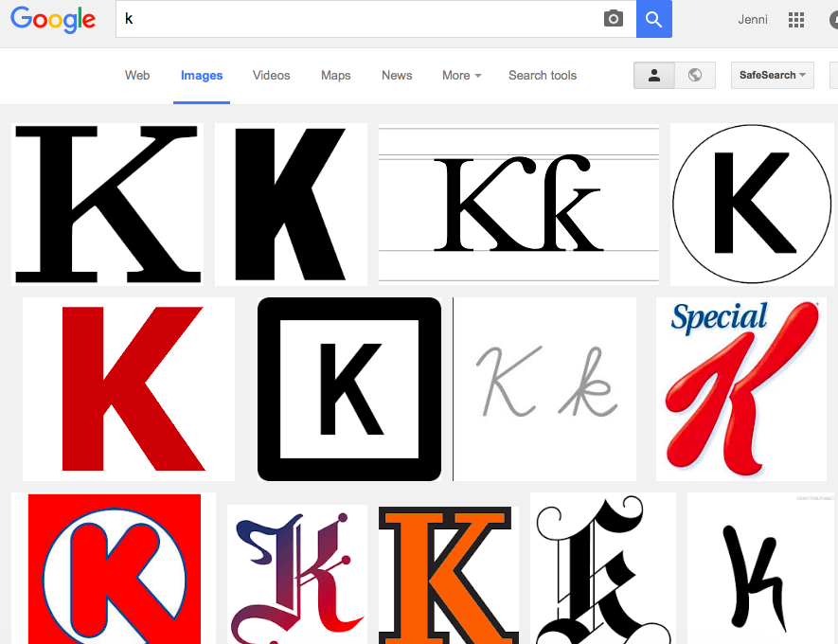The width and height of the screenshot is (838, 644).
Task: Open the Kk on ruled lines image
Action: click(x=518, y=205)
